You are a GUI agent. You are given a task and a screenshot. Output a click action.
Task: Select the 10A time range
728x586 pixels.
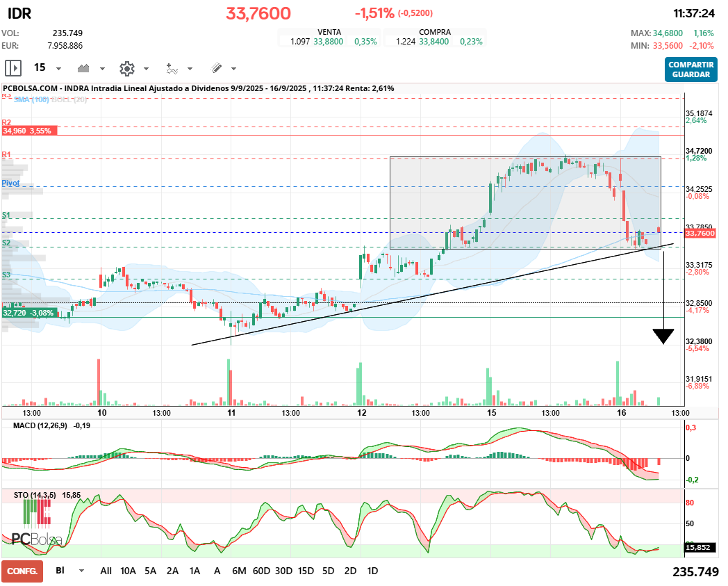(x=128, y=571)
